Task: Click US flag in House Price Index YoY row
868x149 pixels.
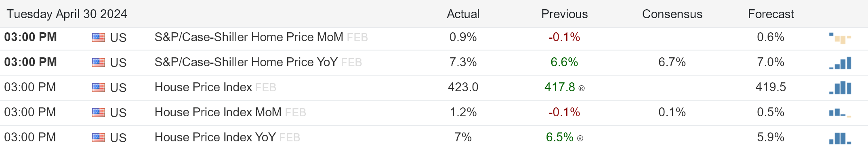Action: pyautogui.click(x=98, y=138)
